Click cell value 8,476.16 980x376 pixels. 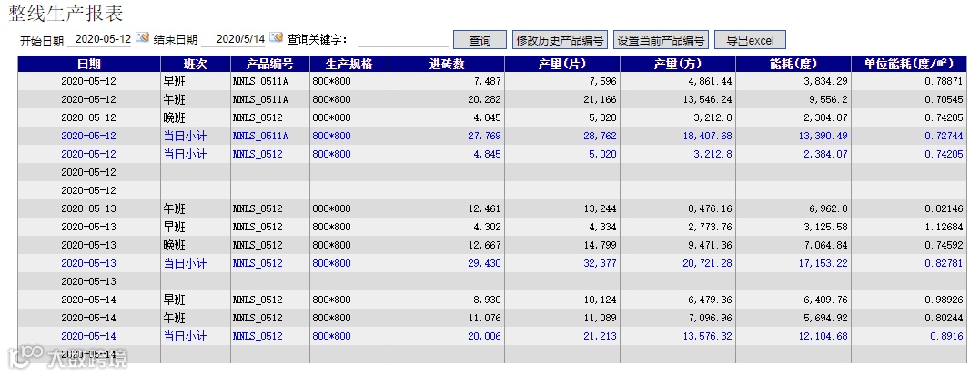708,209
